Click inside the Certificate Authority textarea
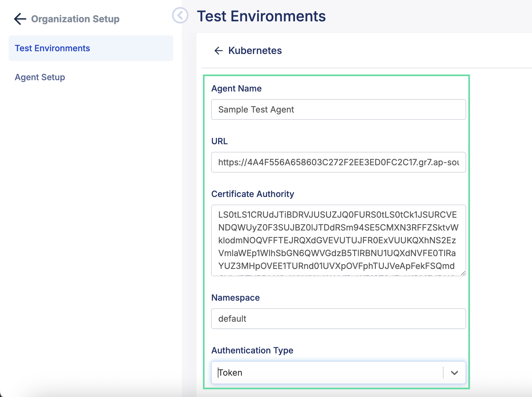 [338, 240]
